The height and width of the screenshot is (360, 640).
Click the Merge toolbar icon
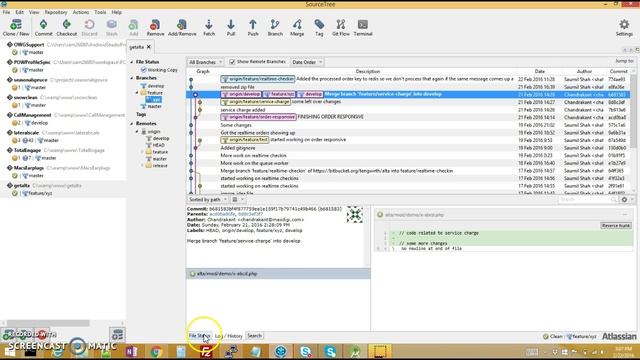pyautogui.click(x=297, y=28)
